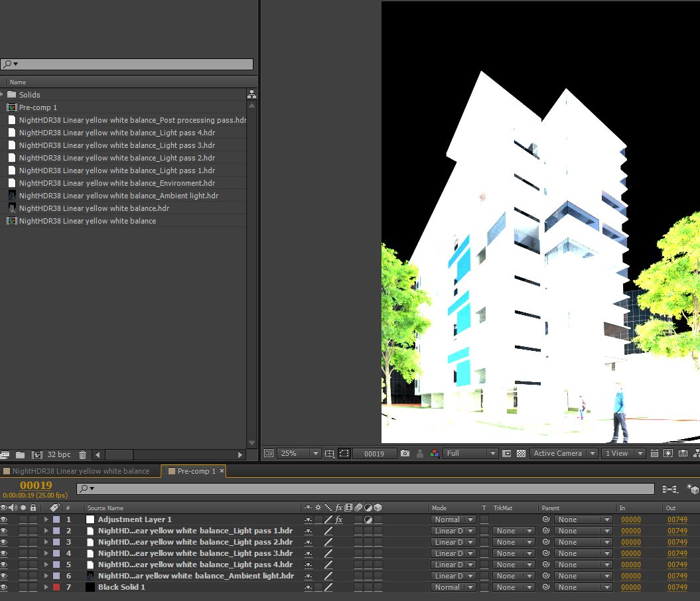Toggle the Transparency Grid checkerboard

(521, 453)
